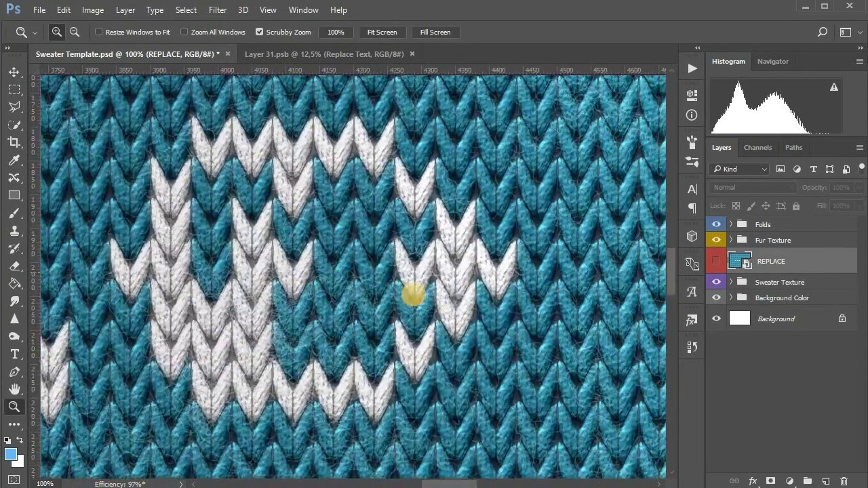Enable Resize Windows to Fit
Image resolution: width=868 pixels, height=488 pixels.
99,32
